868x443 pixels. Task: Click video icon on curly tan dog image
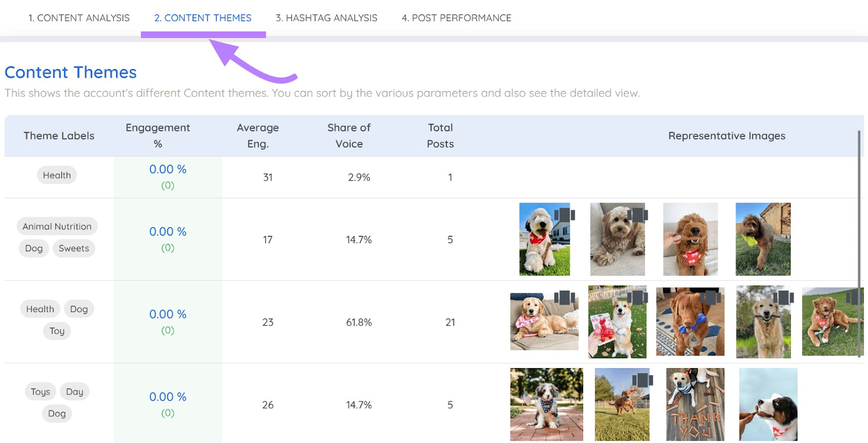click(637, 215)
